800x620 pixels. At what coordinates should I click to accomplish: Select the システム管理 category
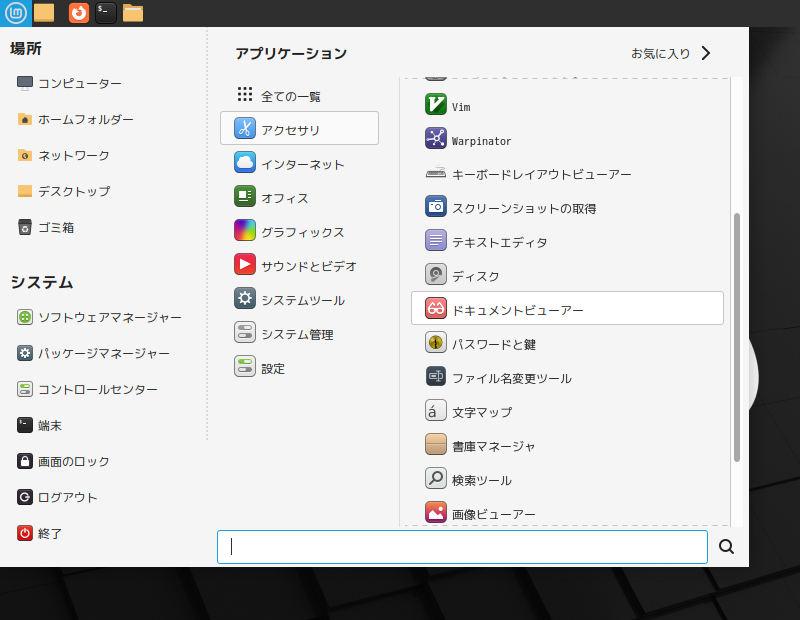(299, 334)
